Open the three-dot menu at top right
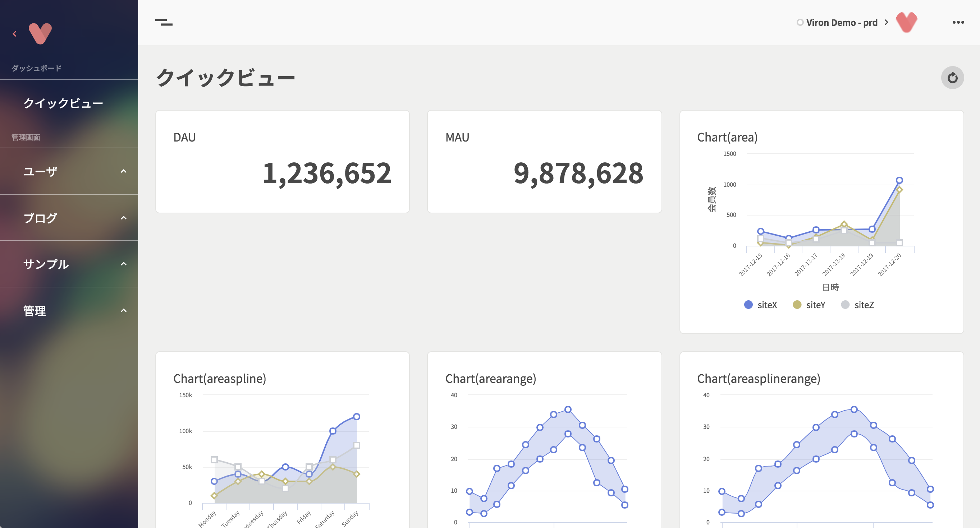 pos(957,22)
